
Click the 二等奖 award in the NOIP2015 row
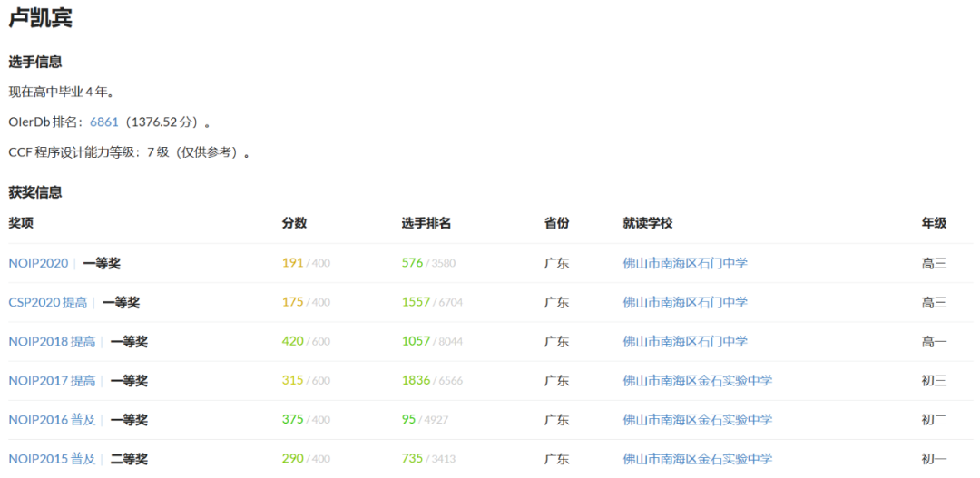click(x=129, y=459)
